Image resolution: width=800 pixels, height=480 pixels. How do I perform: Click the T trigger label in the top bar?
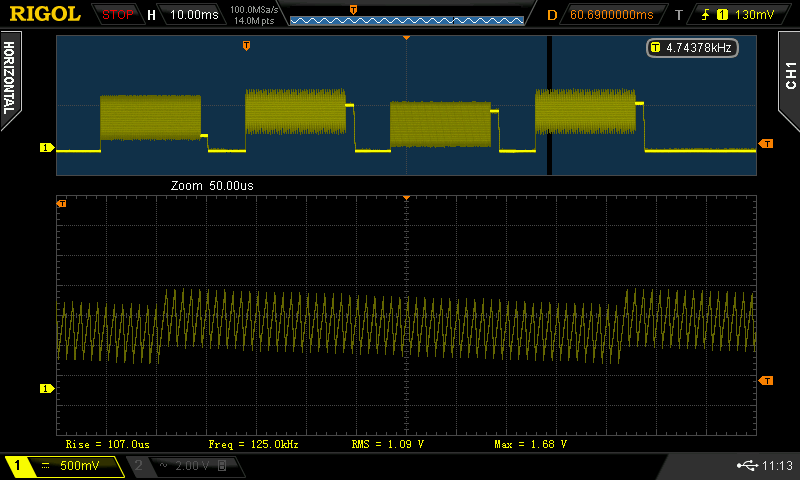(679, 15)
